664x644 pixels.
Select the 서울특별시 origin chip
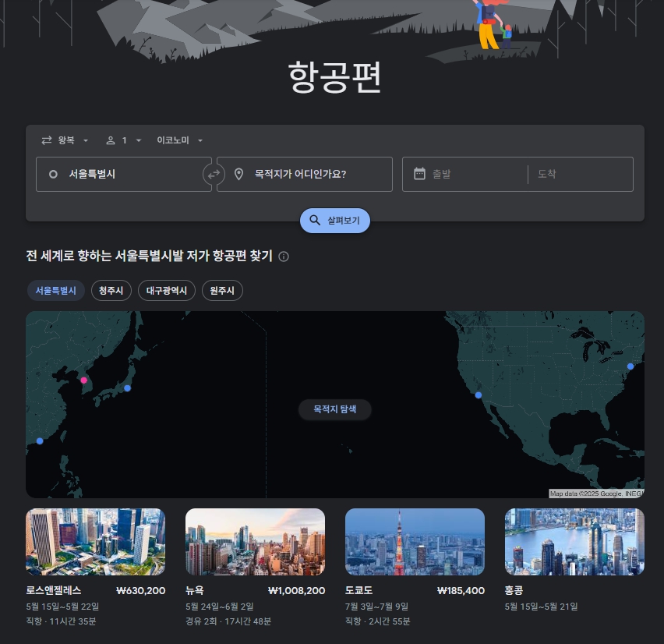coord(56,291)
